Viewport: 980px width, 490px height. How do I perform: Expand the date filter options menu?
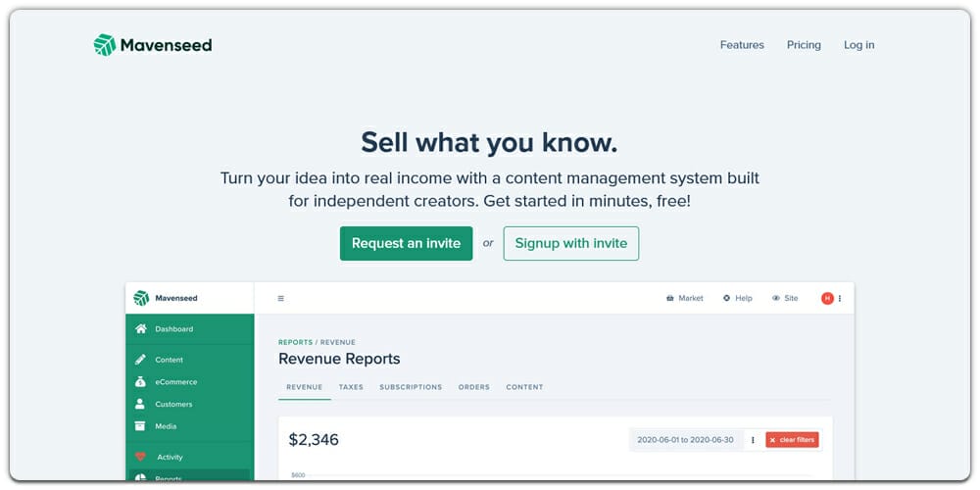(x=753, y=440)
